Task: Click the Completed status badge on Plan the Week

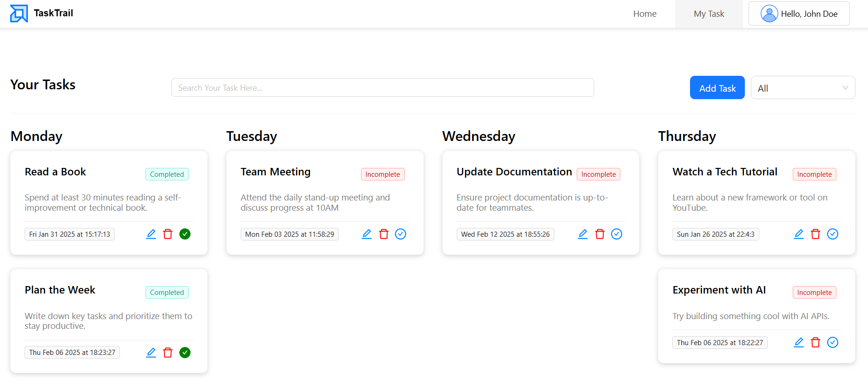Action: point(167,292)
